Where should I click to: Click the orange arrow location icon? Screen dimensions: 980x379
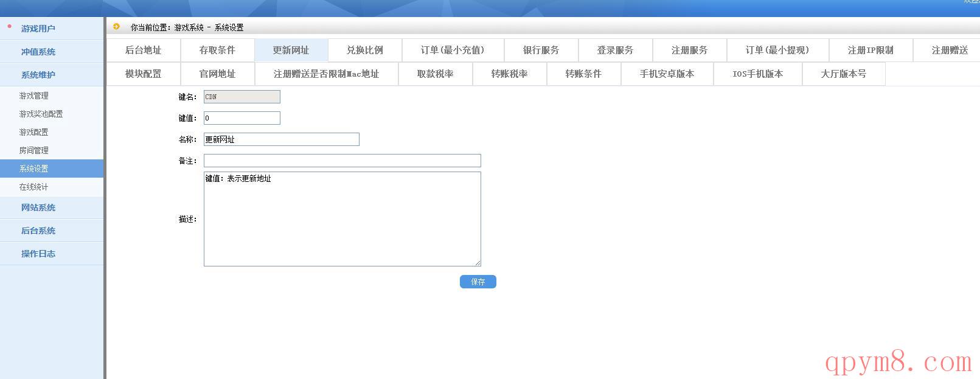(116, 27)
